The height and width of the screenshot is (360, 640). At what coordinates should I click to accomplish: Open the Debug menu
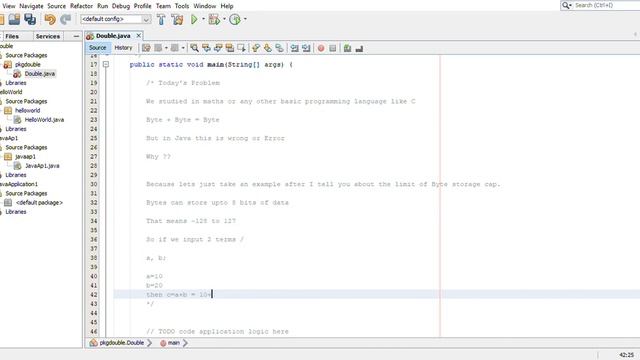tap(121, 6)
